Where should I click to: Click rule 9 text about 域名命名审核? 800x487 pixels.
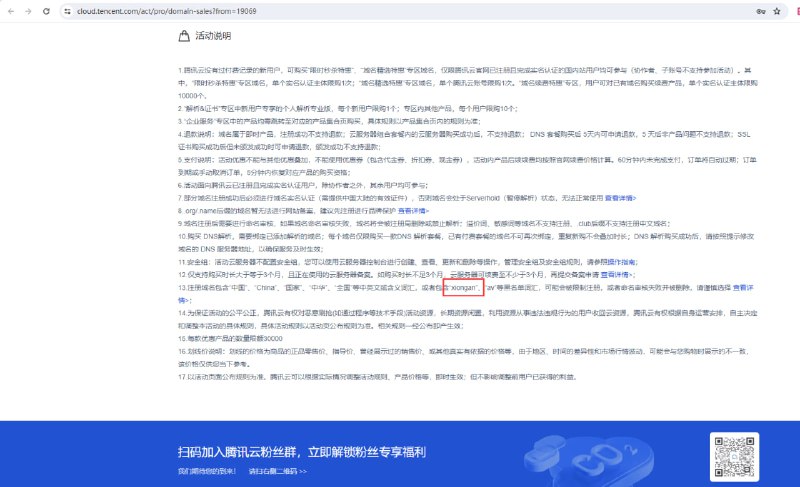pos(424,223)
